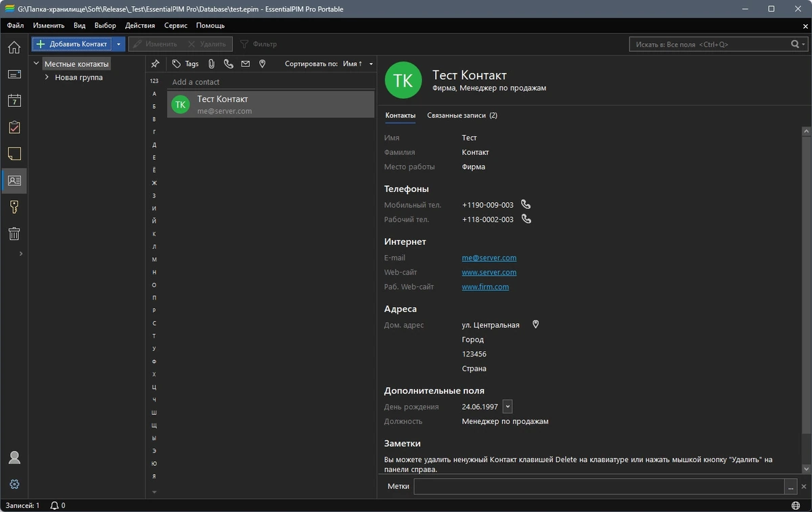Open the user account icon
812x512 pixels.
pyautogui.click(x=14, y=458)
